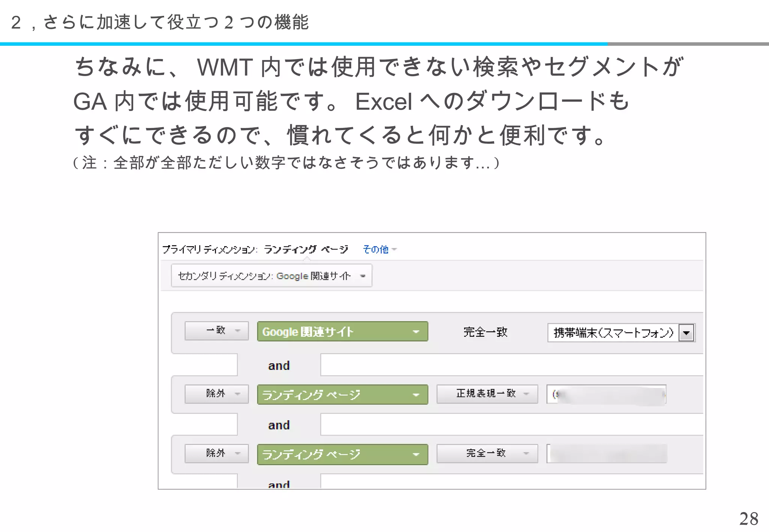Screen dimensions: 769x532
Task: Click the slide title さらに加速して役立つ２つの機能
Action: pyautogui.click(x=176, y=22)
